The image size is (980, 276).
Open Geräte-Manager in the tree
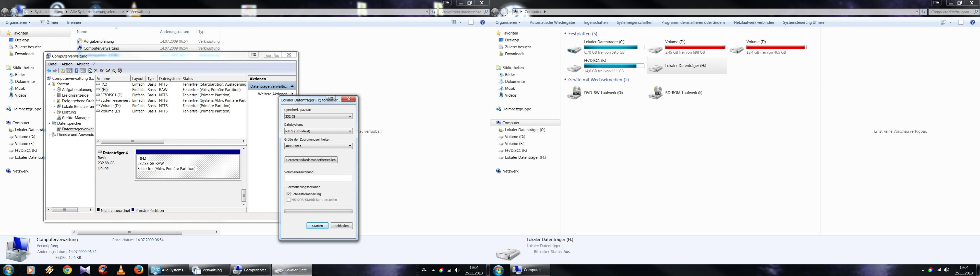pos(76,118)
